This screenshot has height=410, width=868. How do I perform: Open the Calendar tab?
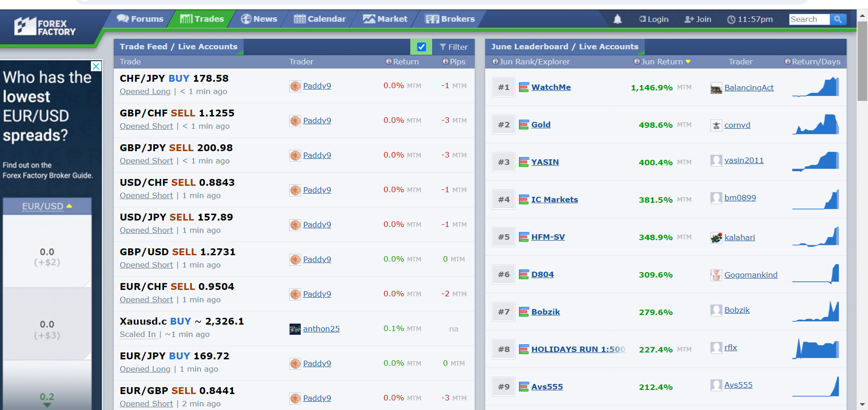click(320, 19)
